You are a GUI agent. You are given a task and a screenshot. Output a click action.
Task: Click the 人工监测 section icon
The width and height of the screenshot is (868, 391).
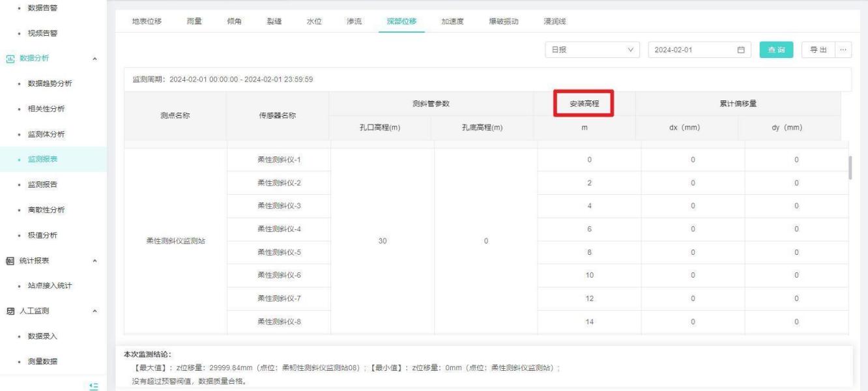coord(10,311)
